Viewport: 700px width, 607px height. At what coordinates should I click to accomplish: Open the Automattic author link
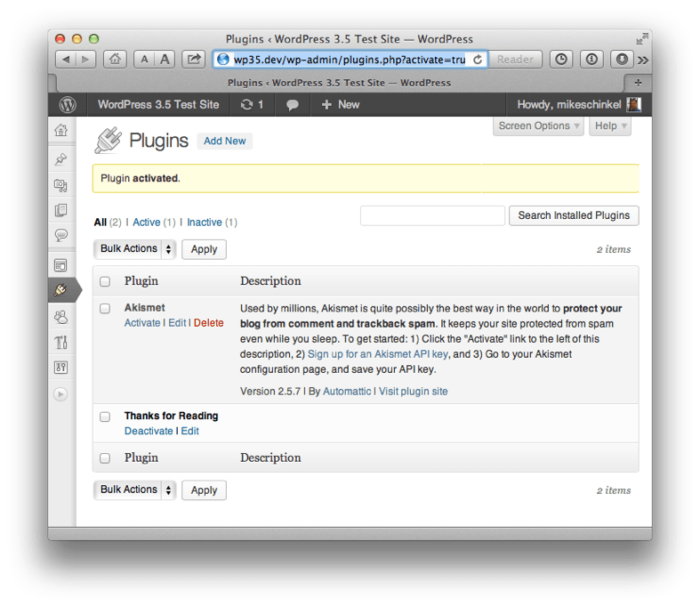click(347, 392)
